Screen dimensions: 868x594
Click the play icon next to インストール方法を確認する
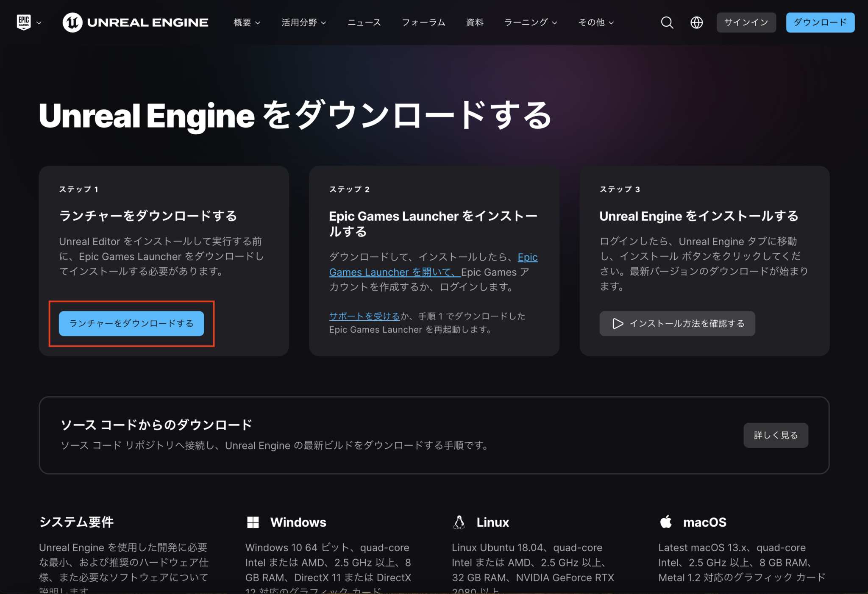(618, 324)
